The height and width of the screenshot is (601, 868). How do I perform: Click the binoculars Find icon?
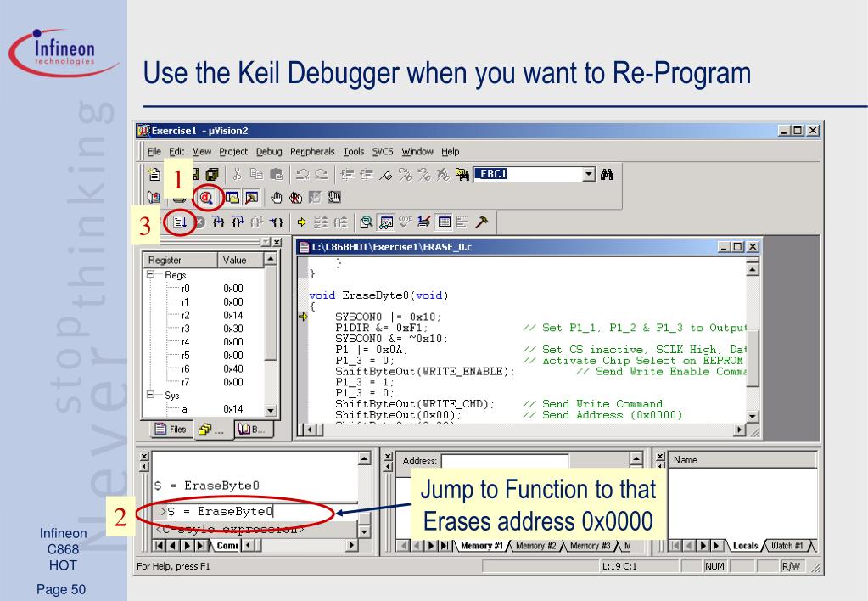click(608, 175)
